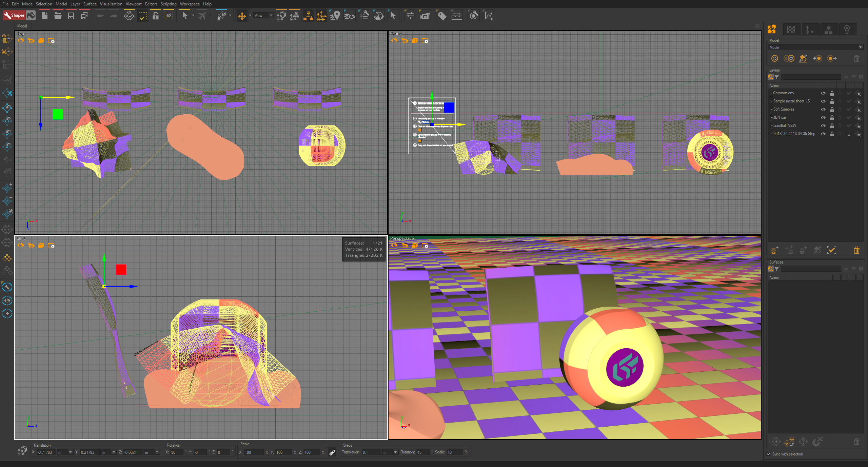The image size is (868, 467).
Task: Click the uniform scale chain link icon
Action: click(332, 452)
